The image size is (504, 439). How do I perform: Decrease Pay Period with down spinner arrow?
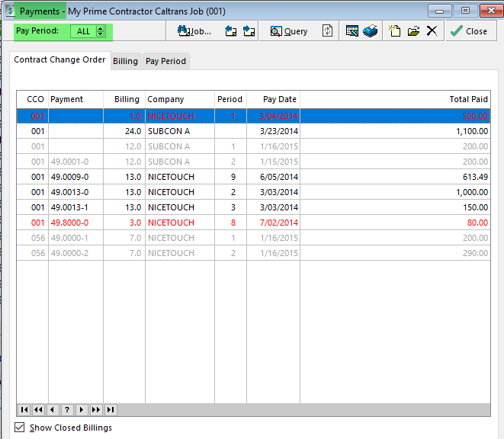[101, 34]
